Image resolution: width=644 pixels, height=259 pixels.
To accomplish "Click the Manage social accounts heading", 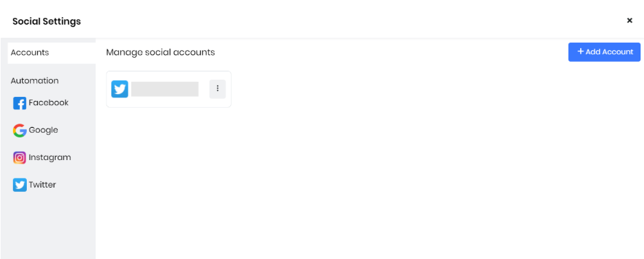I will point(161,52).
